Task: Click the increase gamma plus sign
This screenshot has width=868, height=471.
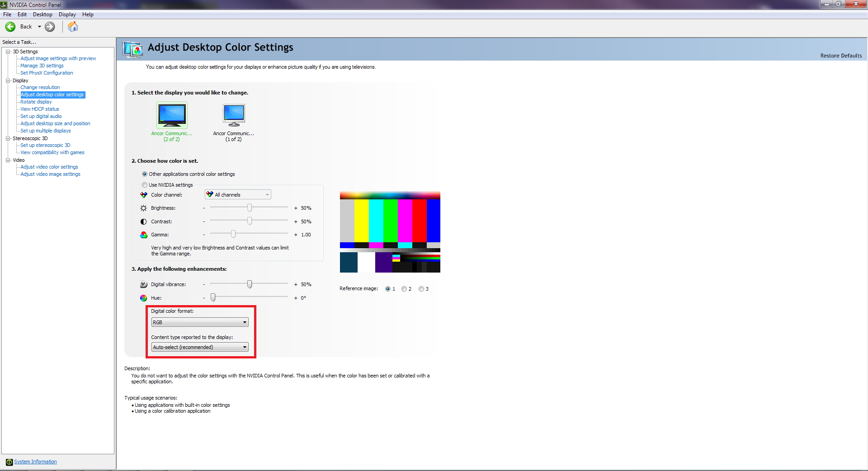Action: [x=296, y=235]
